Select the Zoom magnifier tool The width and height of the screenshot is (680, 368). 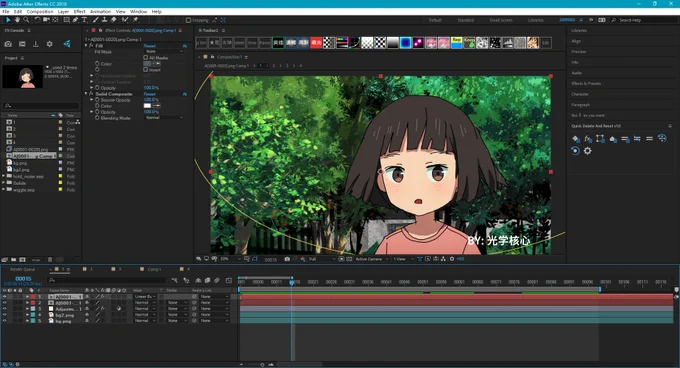click(x=26, y=20)
